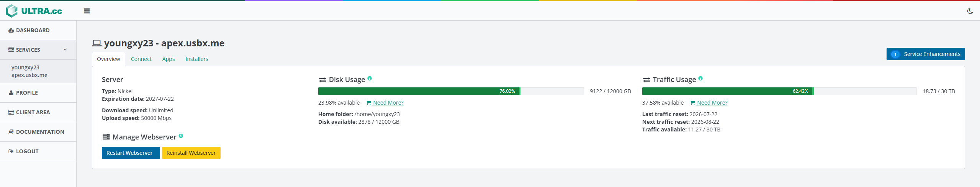Click Traffic Usage info icon
Viewport: 980px width, 187px height.
pyautogui.click(x=700, y=78)
